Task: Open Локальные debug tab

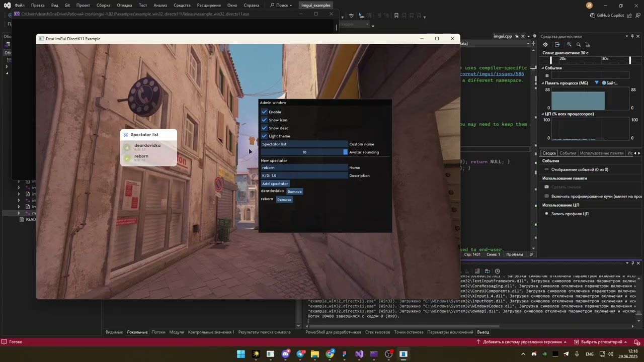Action: [x=137, y=332]
